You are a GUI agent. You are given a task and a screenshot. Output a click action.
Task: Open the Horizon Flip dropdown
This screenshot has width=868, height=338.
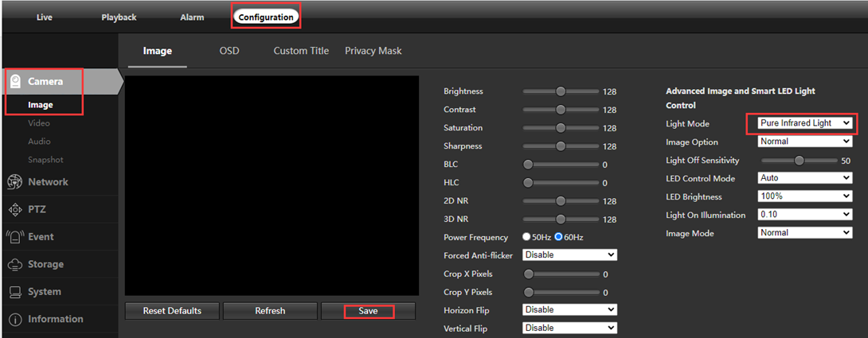point(569,309)
